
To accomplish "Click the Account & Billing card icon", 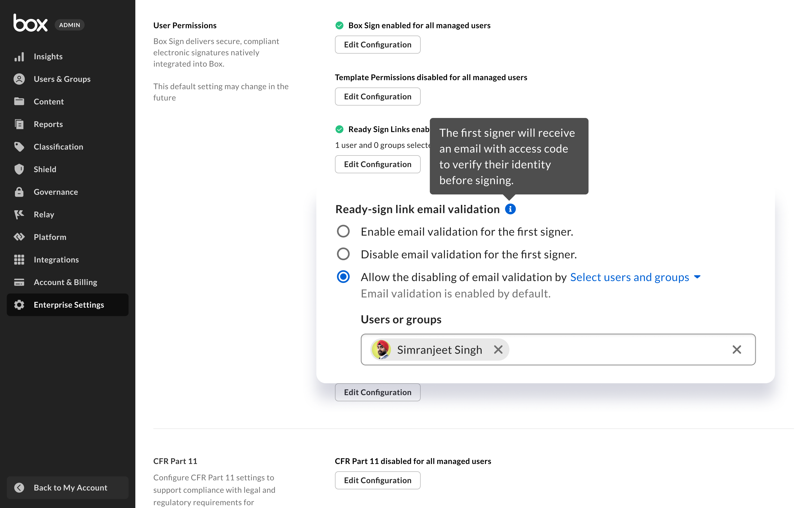I will (x=19, y=282).
